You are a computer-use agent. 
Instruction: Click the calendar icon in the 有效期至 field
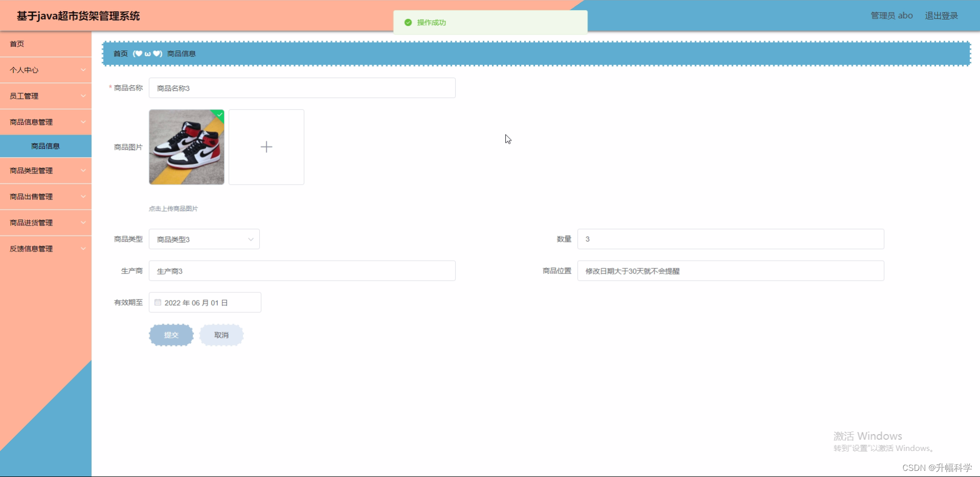157,302
